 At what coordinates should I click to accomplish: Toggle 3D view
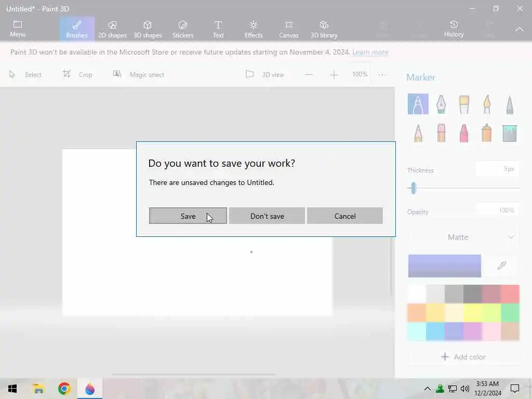point(264,75)
